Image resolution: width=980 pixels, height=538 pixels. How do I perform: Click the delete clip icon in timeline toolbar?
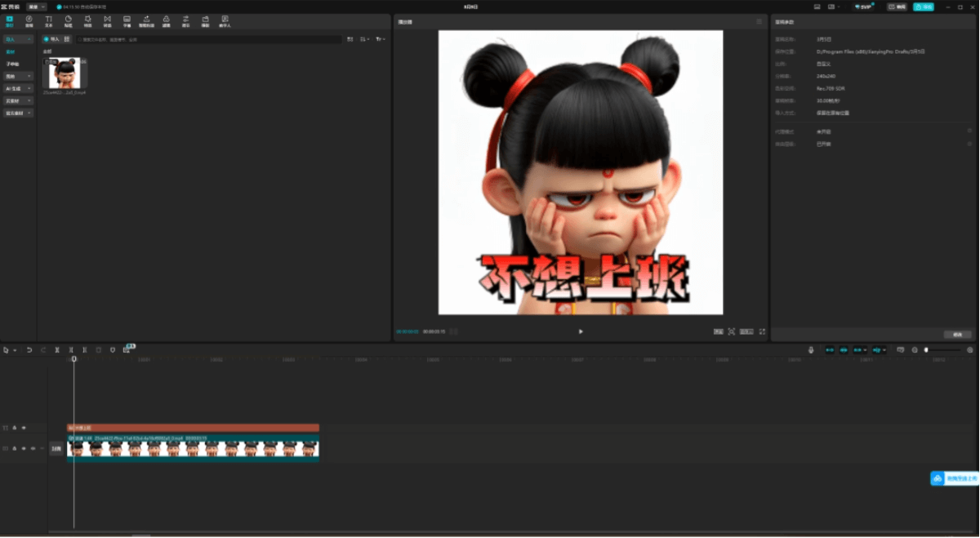pos(99,350)
